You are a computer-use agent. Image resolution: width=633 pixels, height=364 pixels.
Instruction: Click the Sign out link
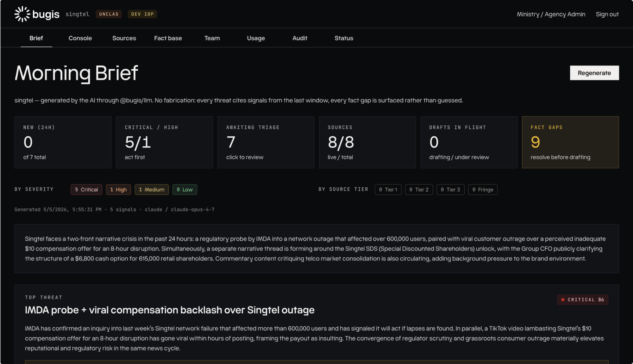point(607,14)
